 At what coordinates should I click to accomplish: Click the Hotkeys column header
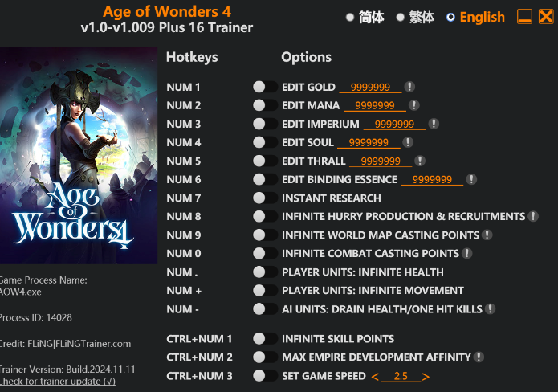pos(192,57)
